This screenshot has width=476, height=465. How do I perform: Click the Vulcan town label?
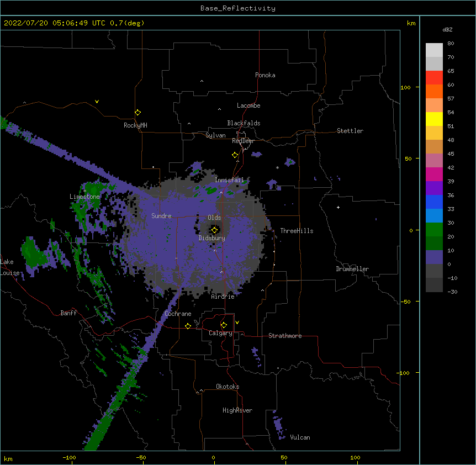tap(300, 437)
